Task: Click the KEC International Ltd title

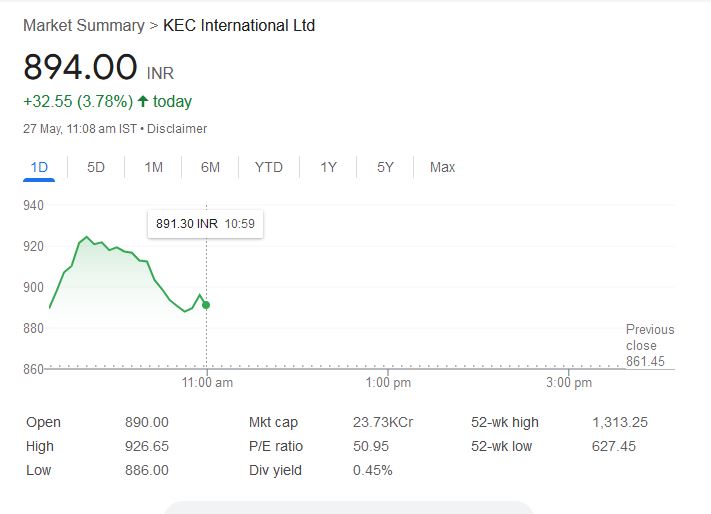Action: click(x=239, y=25)
